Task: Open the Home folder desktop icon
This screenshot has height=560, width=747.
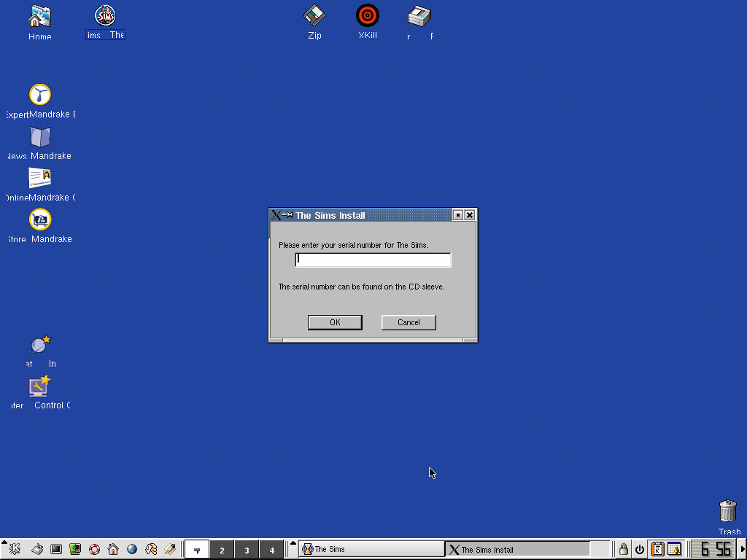Action: point(39,17)
